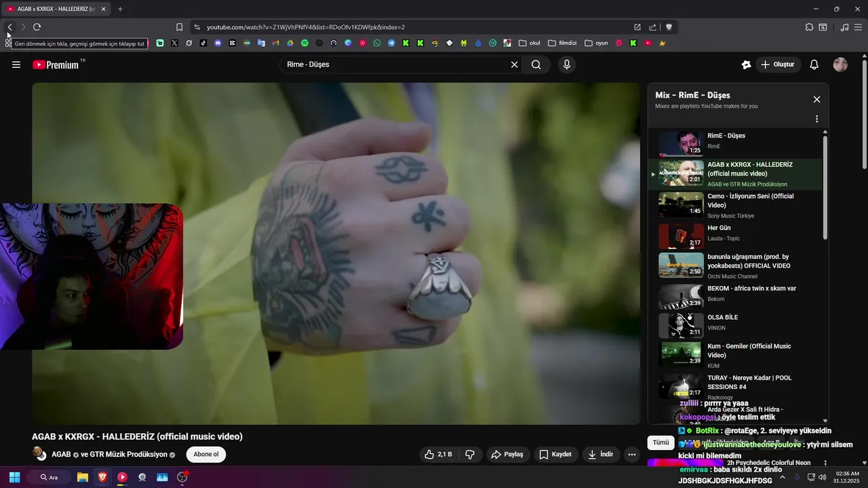Play BEKOM - africa twin x sksm var
Image resolution: width=868 pixels, height=488 pixels.
point(736,297)
